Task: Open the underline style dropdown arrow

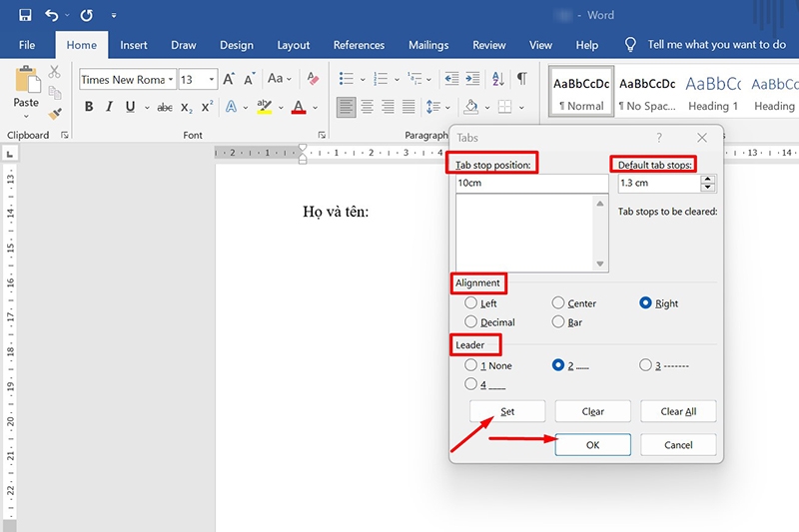Action: (147, 108)
